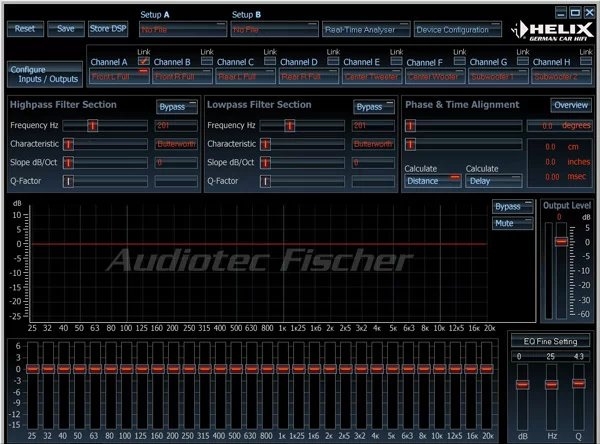Toggle the Highpass Filter Bypass button
Screen dimensions: 600x444
(177, 106)
